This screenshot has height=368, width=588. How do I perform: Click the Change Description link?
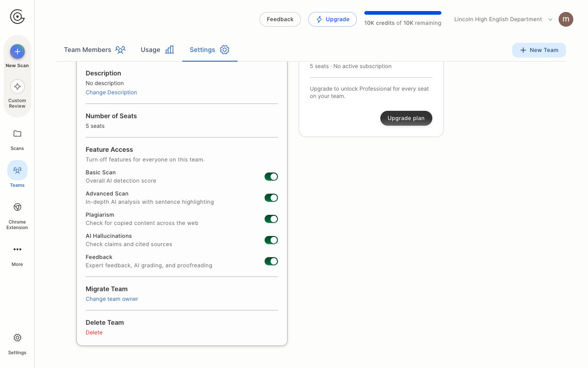click(x=111, y=92)
